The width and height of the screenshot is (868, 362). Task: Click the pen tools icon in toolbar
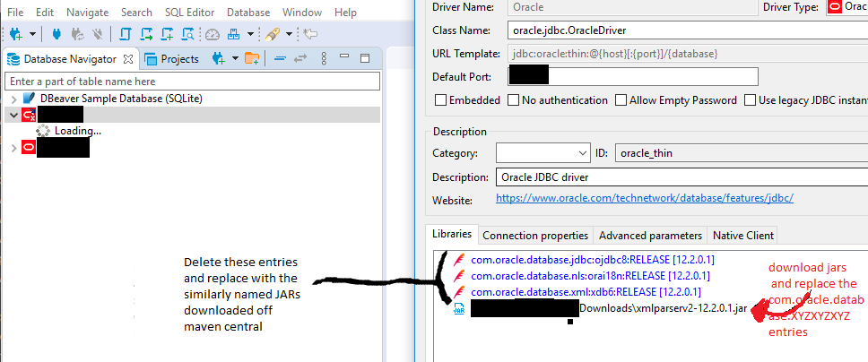pos(273,34)
